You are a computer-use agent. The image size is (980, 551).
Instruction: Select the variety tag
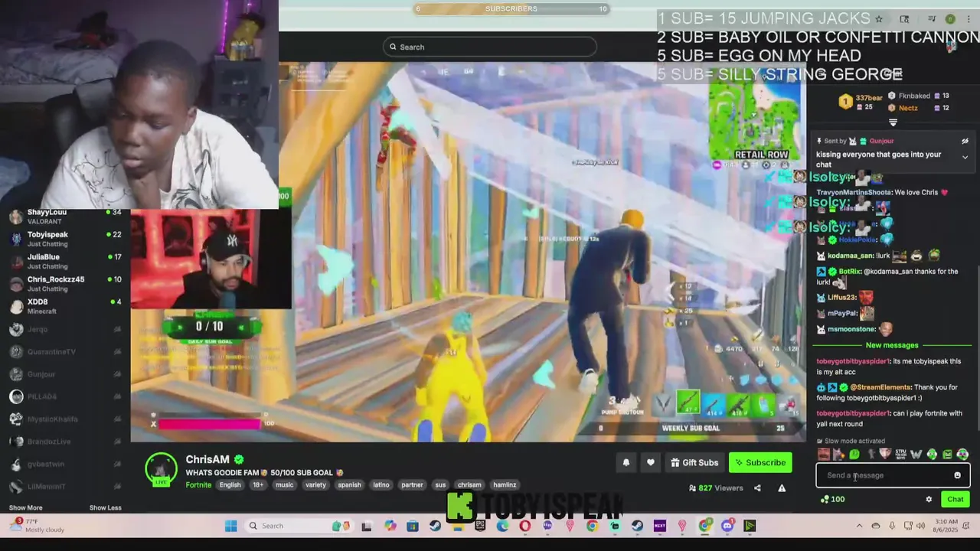pyautogui.click(x=316, y=484)
